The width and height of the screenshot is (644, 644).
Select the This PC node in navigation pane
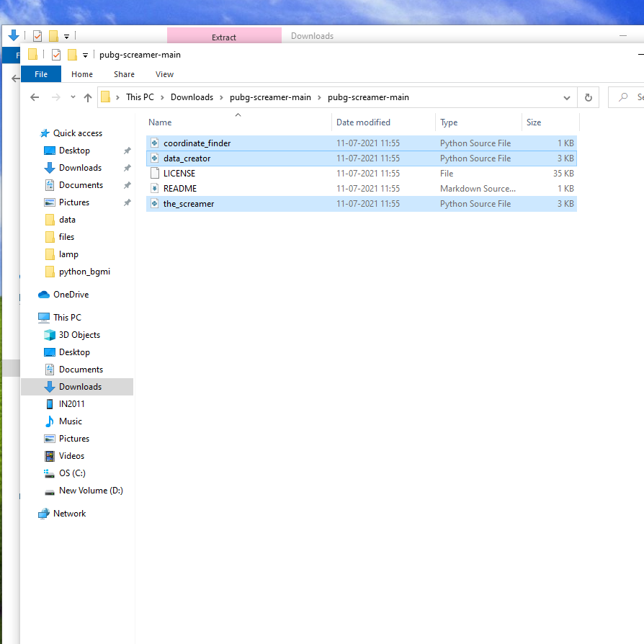[x=67, y=318]
